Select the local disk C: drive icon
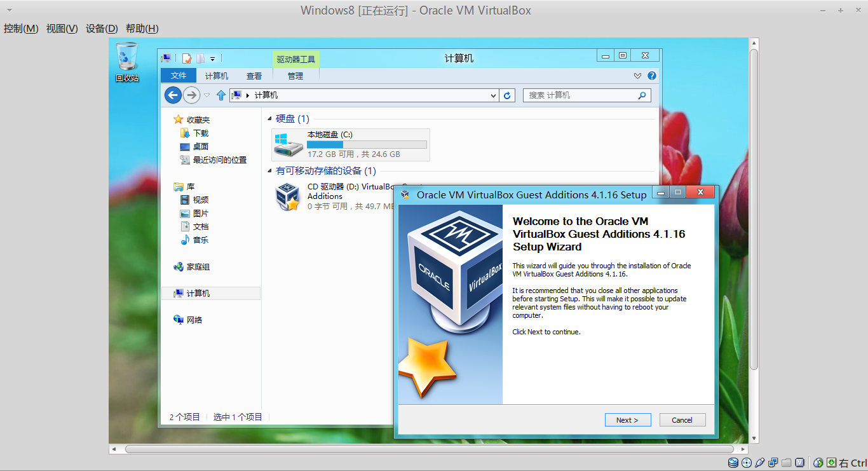Screen dimensions: 868x471 click(x=289, y=145)
